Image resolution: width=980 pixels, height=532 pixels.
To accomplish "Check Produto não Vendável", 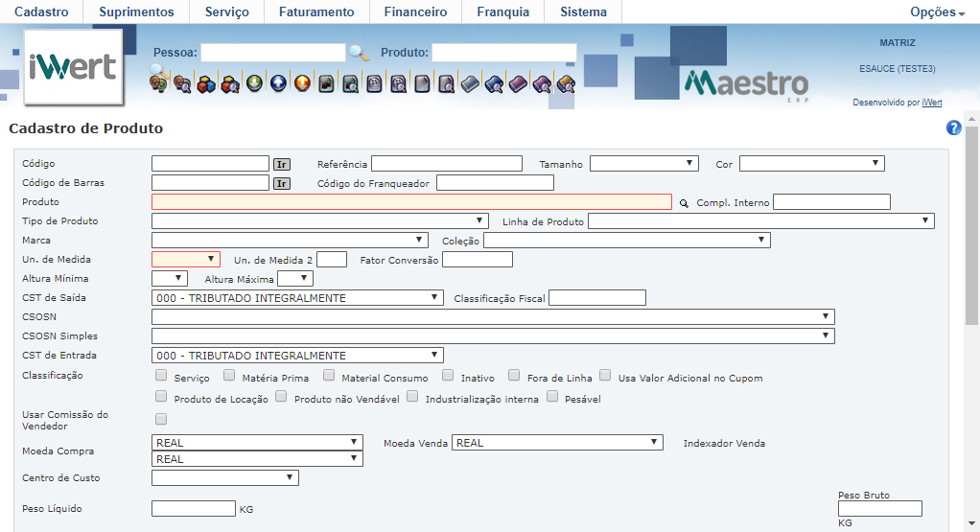I will (x=281, y=397).
